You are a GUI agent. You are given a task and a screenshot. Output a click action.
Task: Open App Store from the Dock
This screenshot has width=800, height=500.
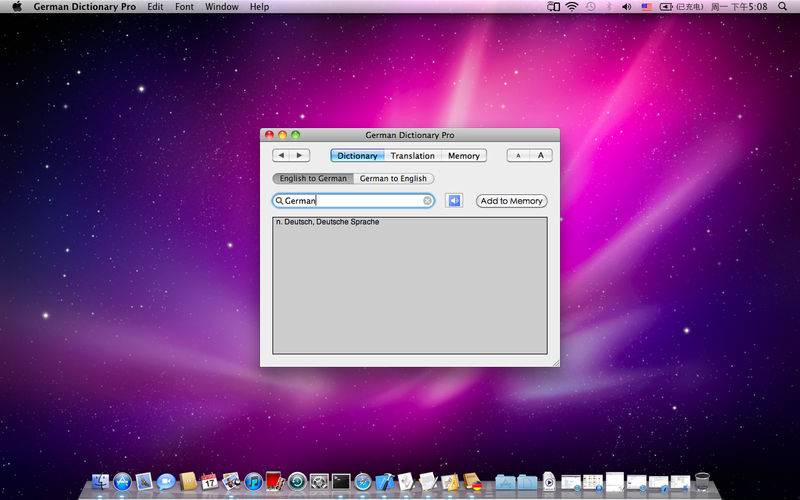pos(122,481)
